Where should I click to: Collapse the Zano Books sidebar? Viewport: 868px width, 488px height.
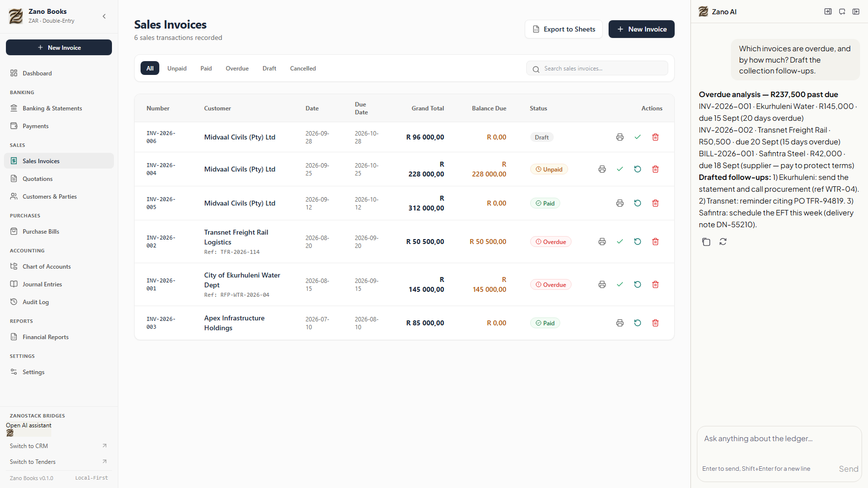pos(104,16)
